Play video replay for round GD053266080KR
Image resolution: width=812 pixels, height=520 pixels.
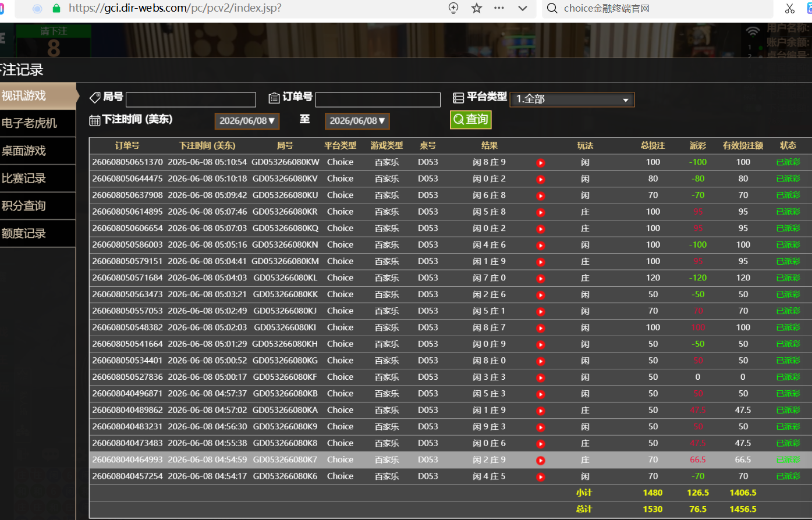(x=541, y=212)
